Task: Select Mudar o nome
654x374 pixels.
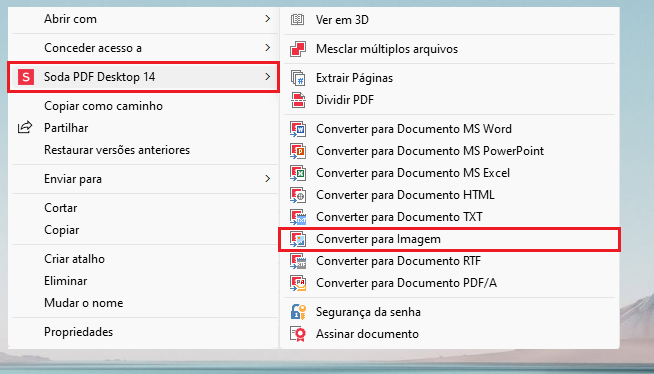Action: point(143,303)
